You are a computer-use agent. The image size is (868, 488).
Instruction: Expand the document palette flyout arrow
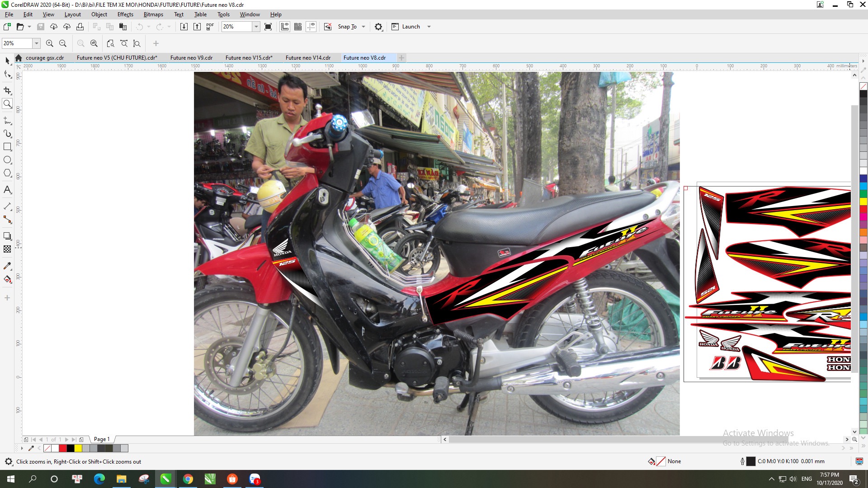click(22, 448)
